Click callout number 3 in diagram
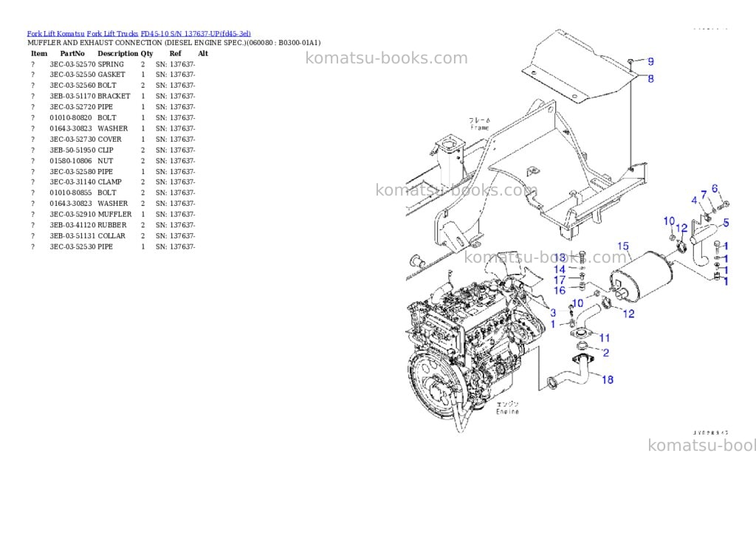The height and width of the screenshot is (535, 756). click(x=553, y=314)
